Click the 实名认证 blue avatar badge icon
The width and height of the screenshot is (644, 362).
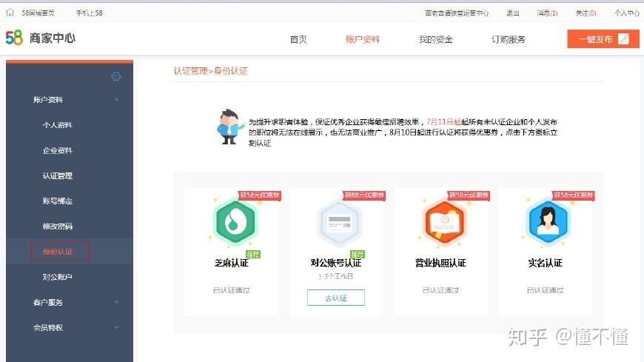point(548,222)
